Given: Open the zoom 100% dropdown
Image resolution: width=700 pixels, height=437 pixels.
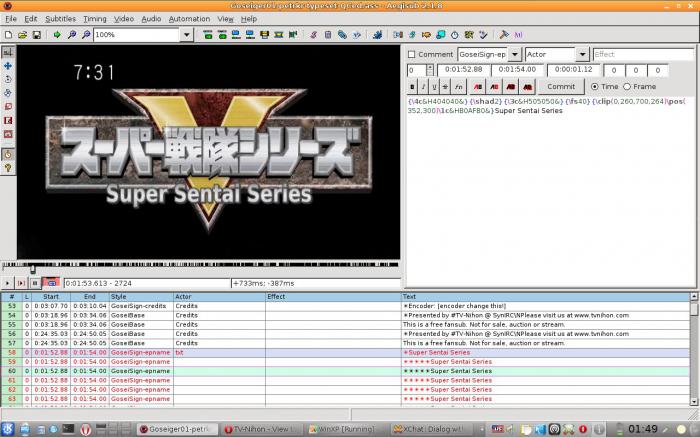Looking at the screenshot, I should pyautogui.click(x=187, y=34).
